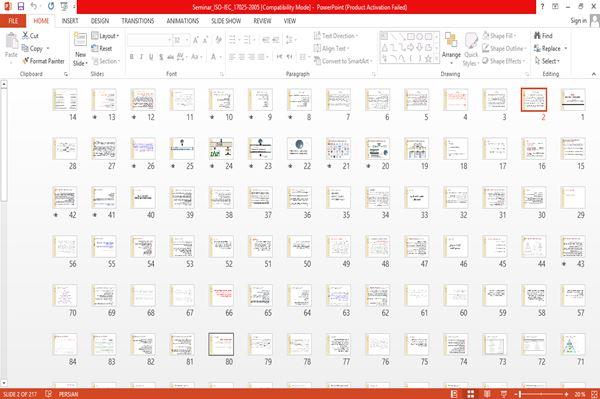Toggle Bold formatting

tap(132, 57)
